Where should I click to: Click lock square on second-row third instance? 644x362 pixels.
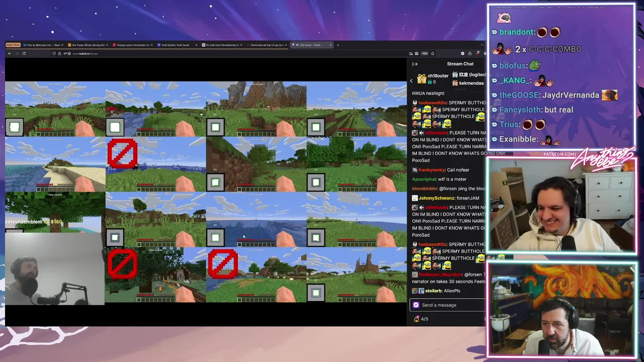coord(215,182)
